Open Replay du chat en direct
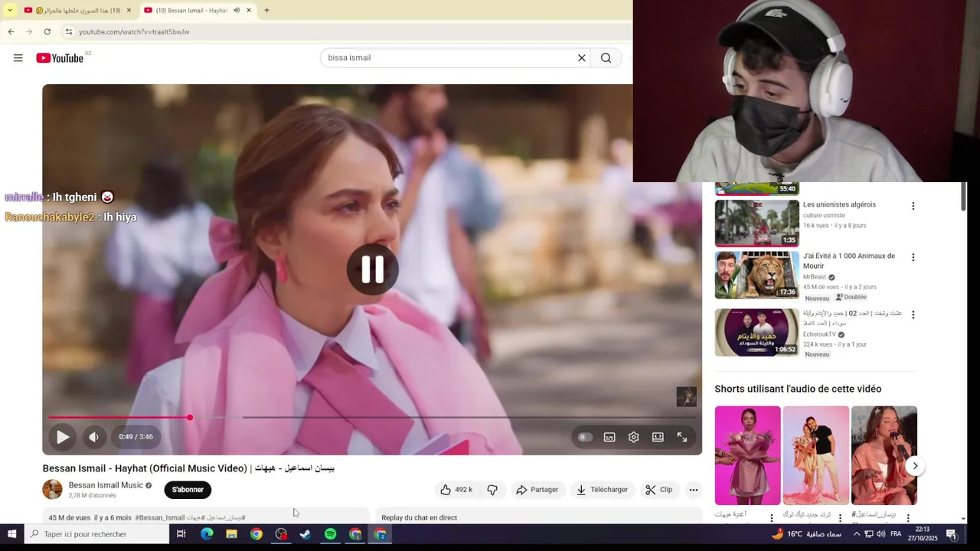The width and height of the screenshot is (980, 551). [419, 518]
